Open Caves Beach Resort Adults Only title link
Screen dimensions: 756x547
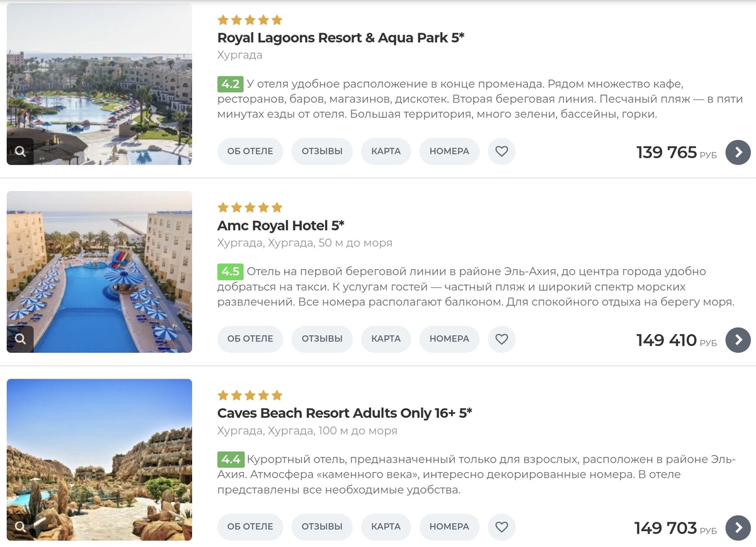[x=344, y=413]
